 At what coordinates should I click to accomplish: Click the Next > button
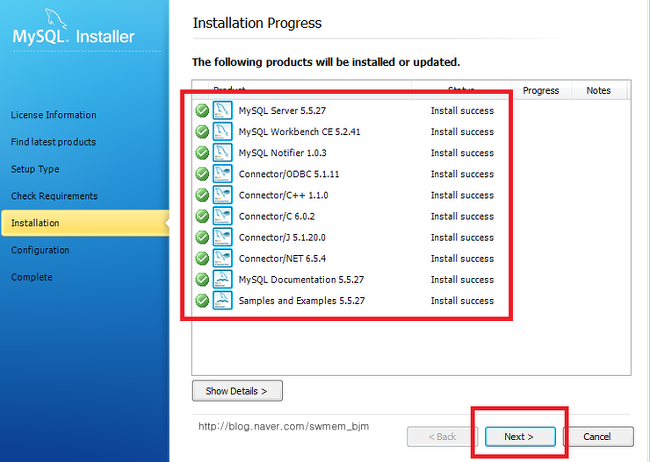(520, 437)
